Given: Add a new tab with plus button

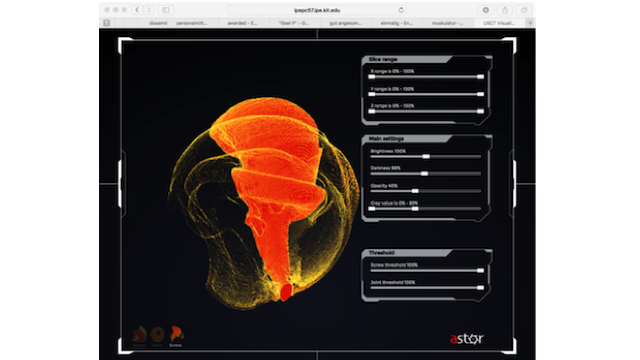Looking at the screenshot, I should (530, 23).
